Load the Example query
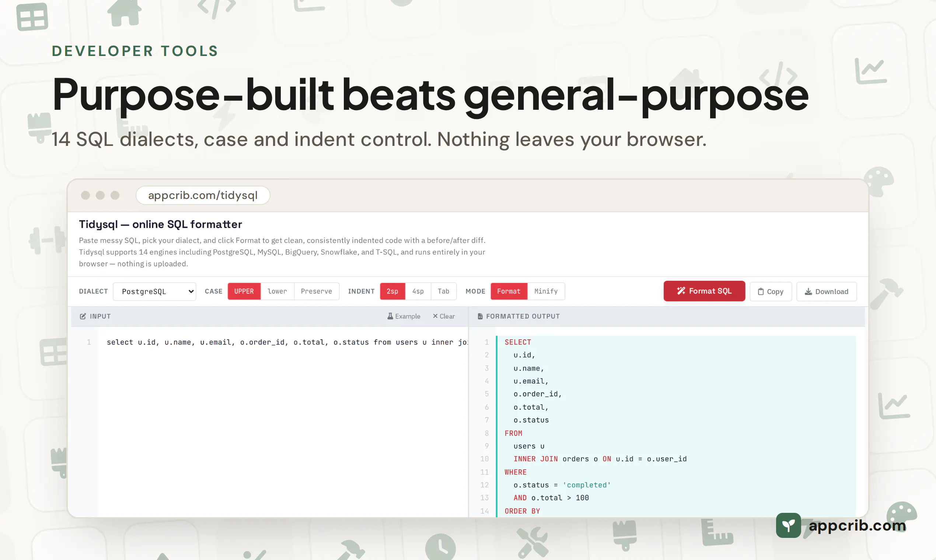 [404, 316]
